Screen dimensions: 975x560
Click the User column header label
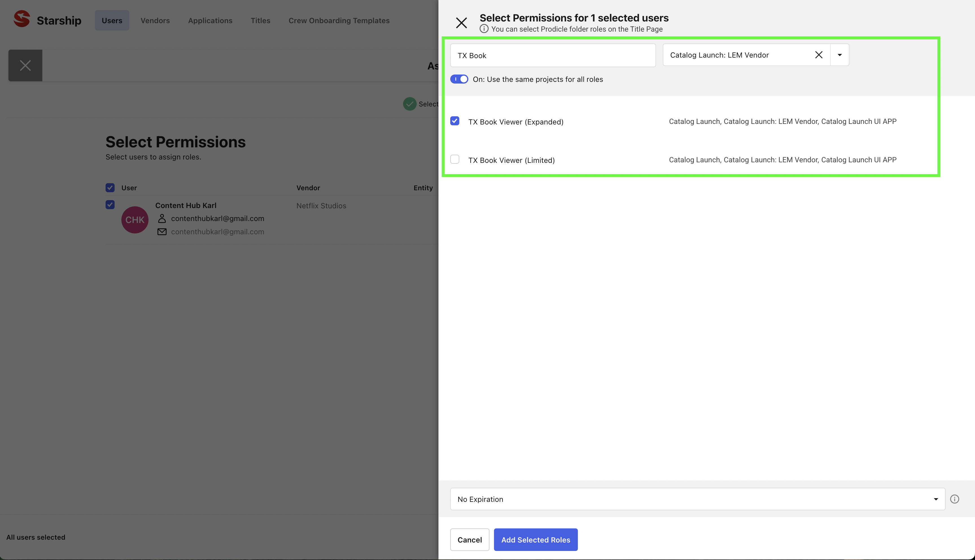(129, 188)
